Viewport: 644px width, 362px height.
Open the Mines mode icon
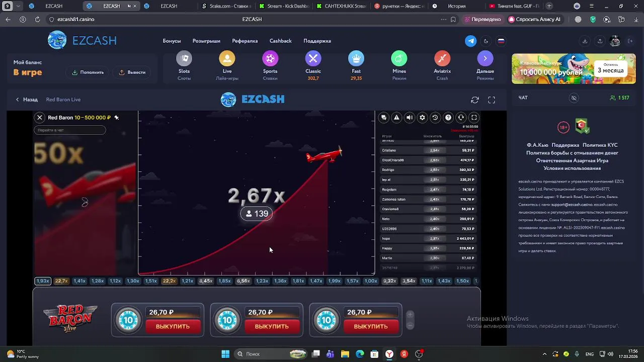pyautogui.click(x=399, y=59)
